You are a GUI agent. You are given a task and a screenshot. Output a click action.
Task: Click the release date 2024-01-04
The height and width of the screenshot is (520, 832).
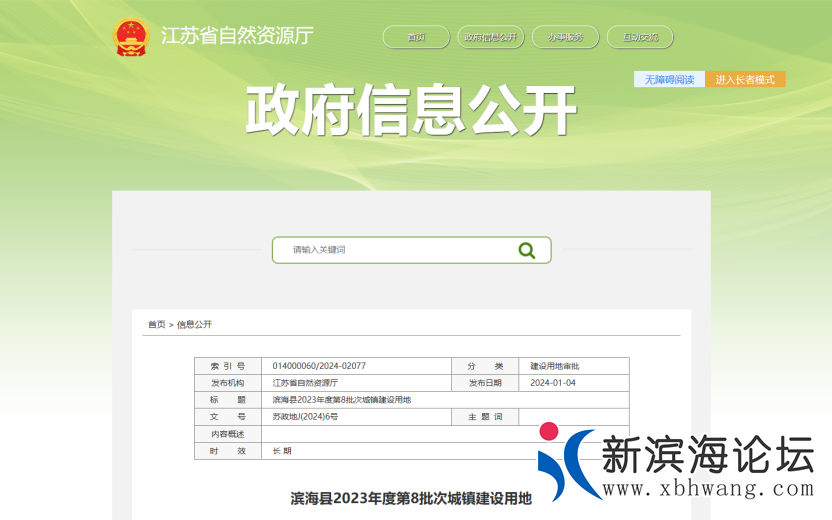pyautogui.click(x=553, y=383)
